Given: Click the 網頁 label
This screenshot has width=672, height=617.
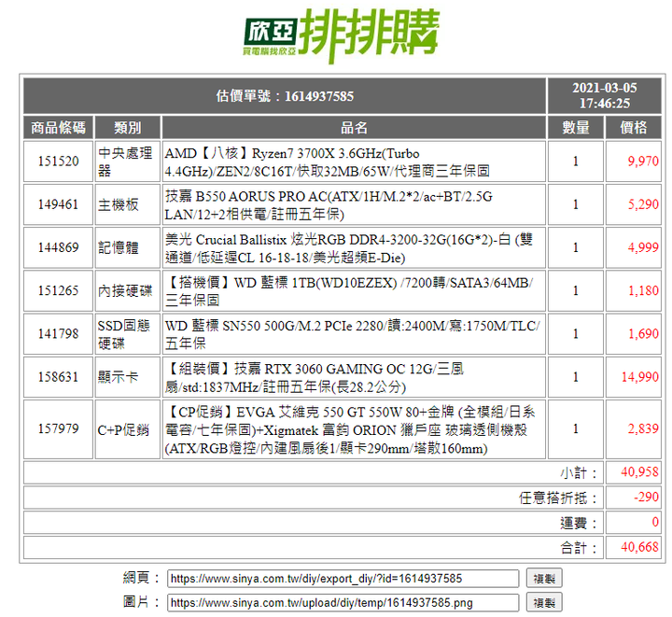Looking at the screenshot, I should tap(141, 578).
